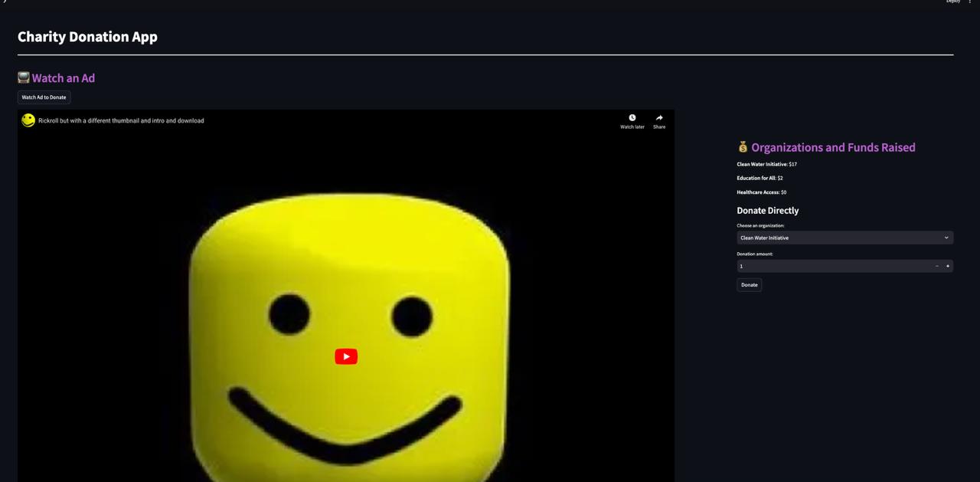Click the 'Healthcare Access: $0' text
980x482 pixels.
[x=762, y=192]
